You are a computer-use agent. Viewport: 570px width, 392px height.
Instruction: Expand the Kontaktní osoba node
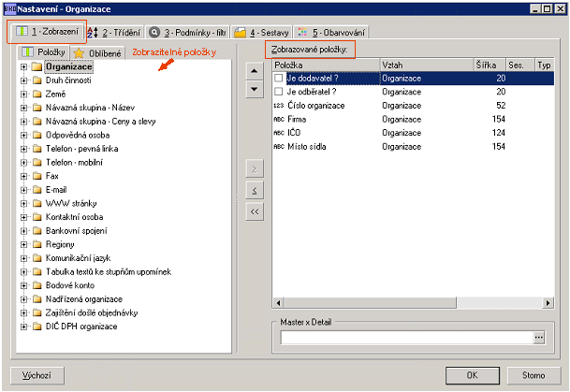point(23,217)
